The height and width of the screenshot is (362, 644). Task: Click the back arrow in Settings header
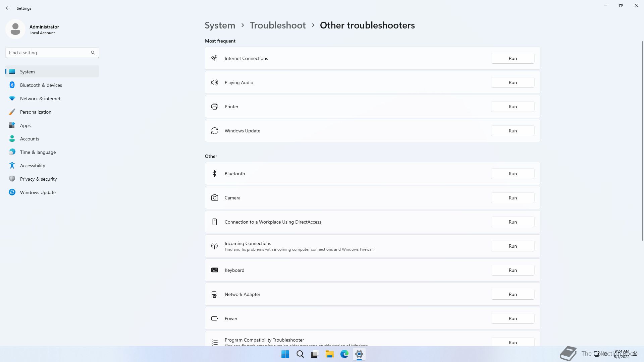tap(8, 8)
